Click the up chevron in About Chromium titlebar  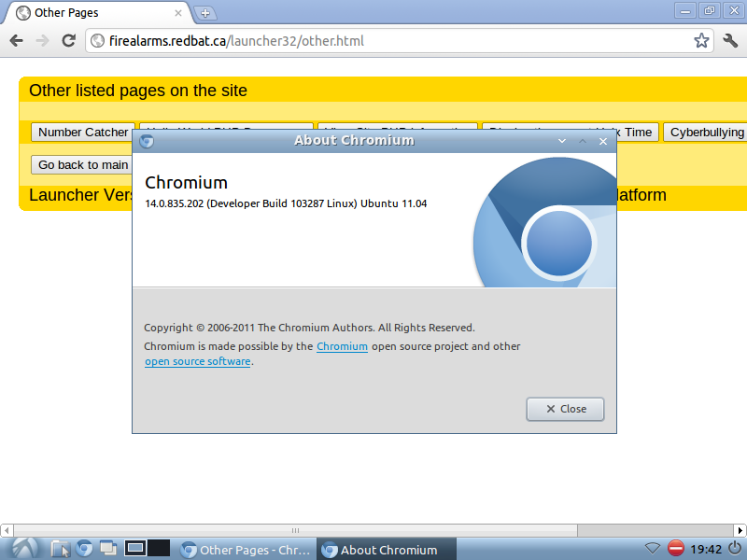(583, 141)
